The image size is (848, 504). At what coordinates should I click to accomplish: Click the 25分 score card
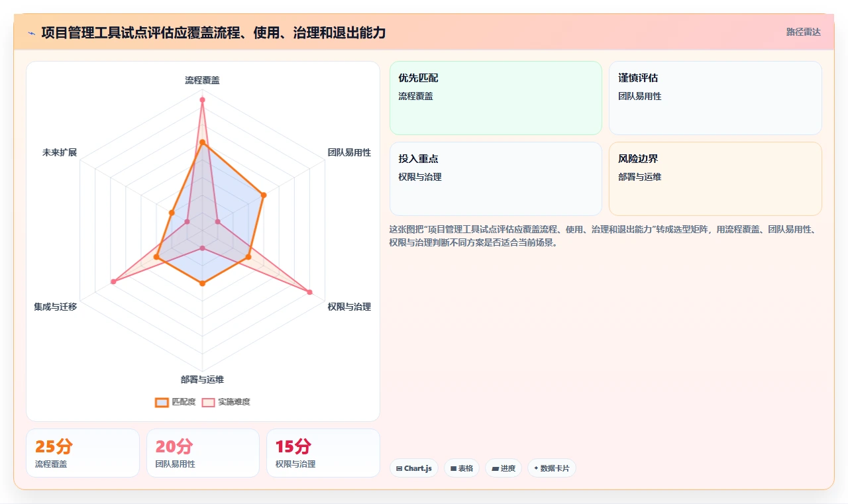(x=83, y=453)
